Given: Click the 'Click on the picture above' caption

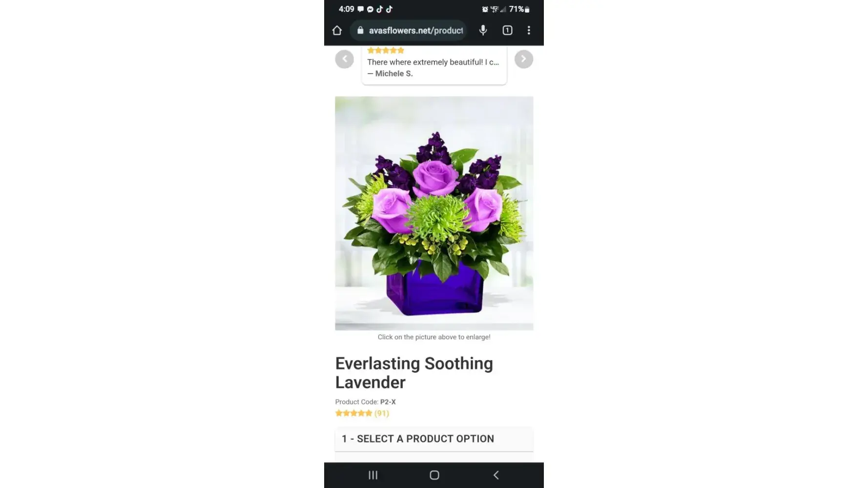Looking at the screenshot, I should click(x=434, y=337).
